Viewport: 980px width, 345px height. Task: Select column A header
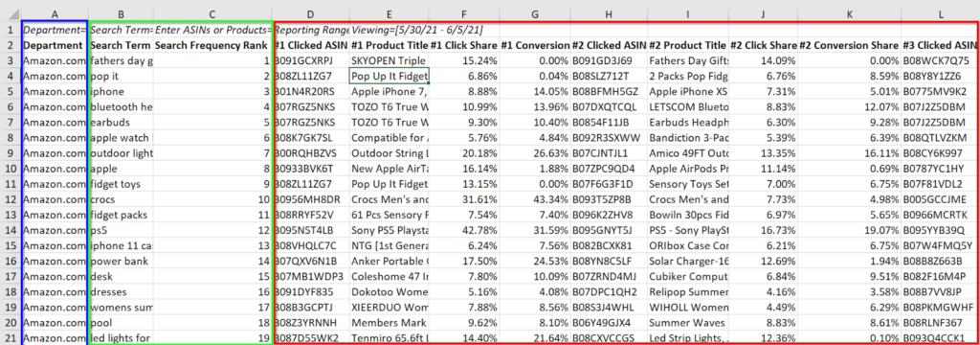pos(55,12)
